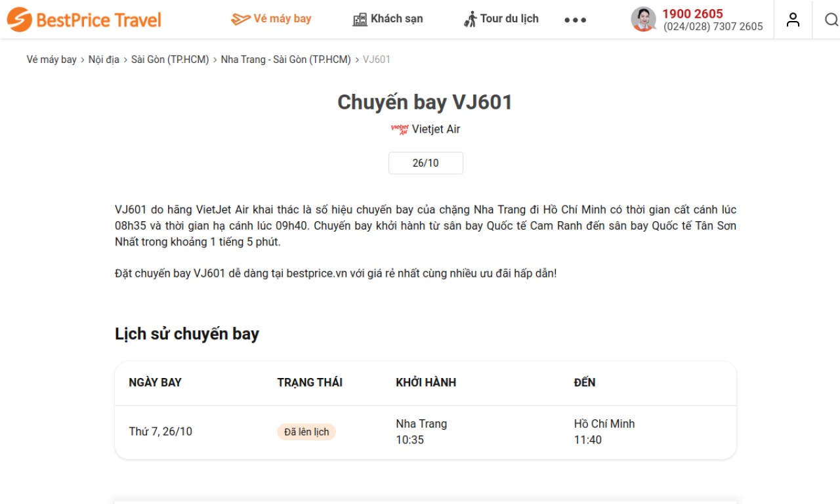Call hotline 1900 2605
840x504 pixels.
[x=692, y=14]
